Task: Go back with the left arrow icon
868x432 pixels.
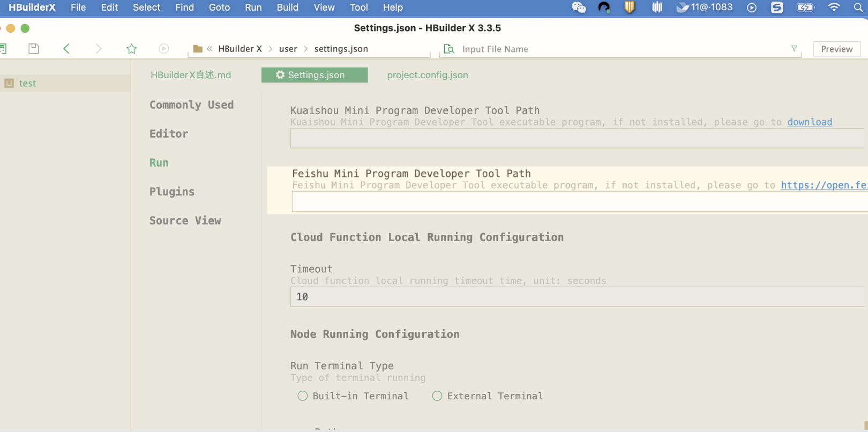Action: tap(66, 49)
